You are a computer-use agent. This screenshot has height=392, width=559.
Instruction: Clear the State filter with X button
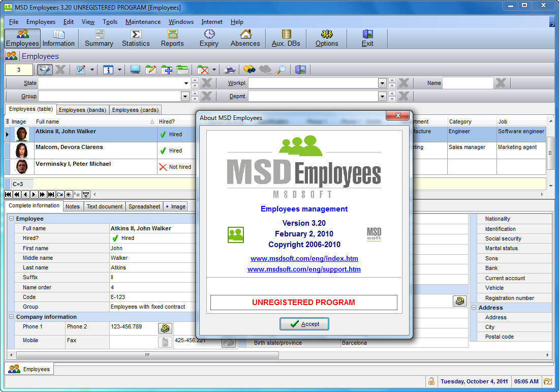(x=206, y=83)
